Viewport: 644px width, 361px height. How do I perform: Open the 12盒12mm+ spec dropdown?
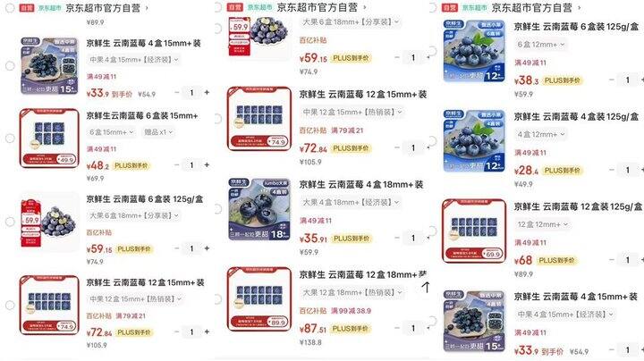pos(543,224)
